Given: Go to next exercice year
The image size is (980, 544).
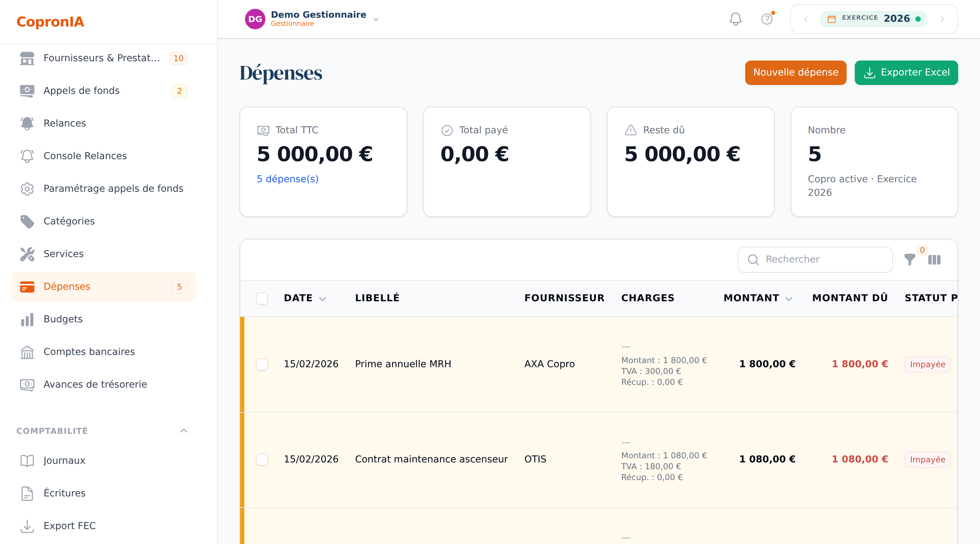Looking at the screenshot, I should click(942, 19).
